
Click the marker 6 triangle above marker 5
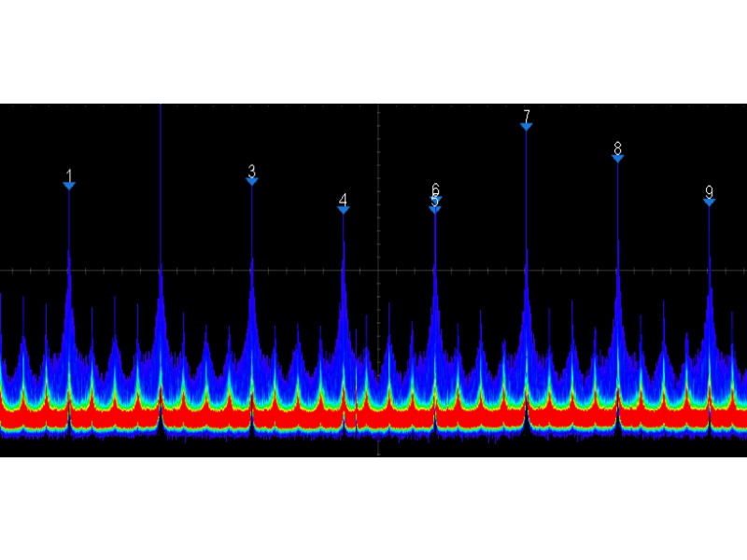435,199
